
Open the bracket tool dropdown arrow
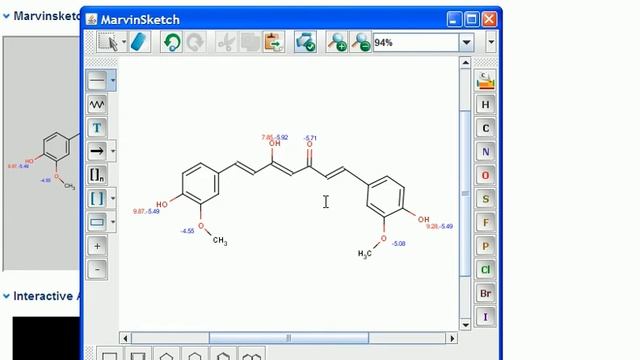pyautogui.click(x=113, y=199)
